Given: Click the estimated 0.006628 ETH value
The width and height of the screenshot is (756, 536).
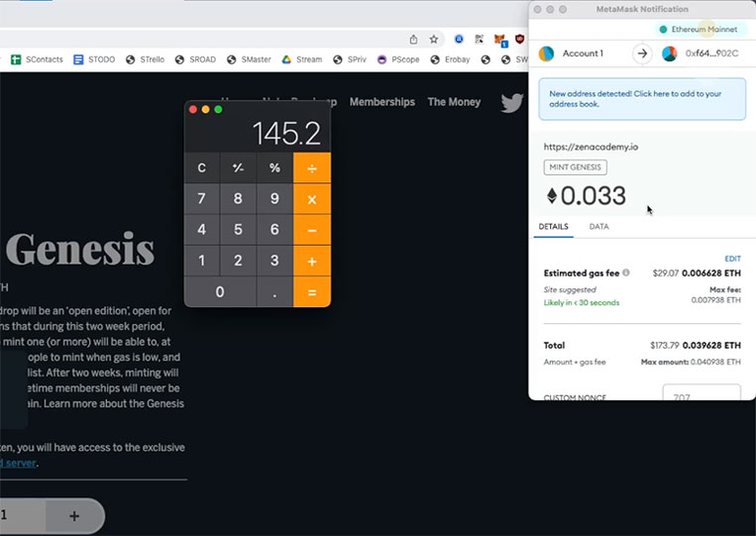Looking at the screenshot, I should pos(711,272).
